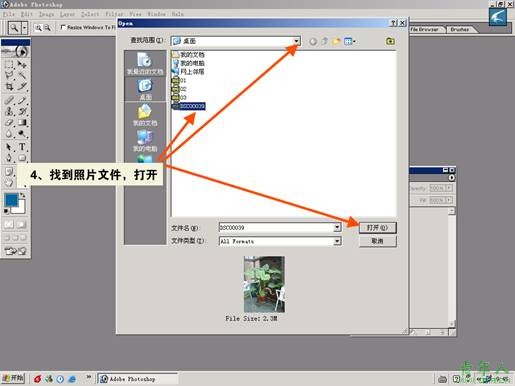The height and width of the screenshot is (386, 515).
Task: Open the All Formats file type dropdown
Action: point(280,241)
